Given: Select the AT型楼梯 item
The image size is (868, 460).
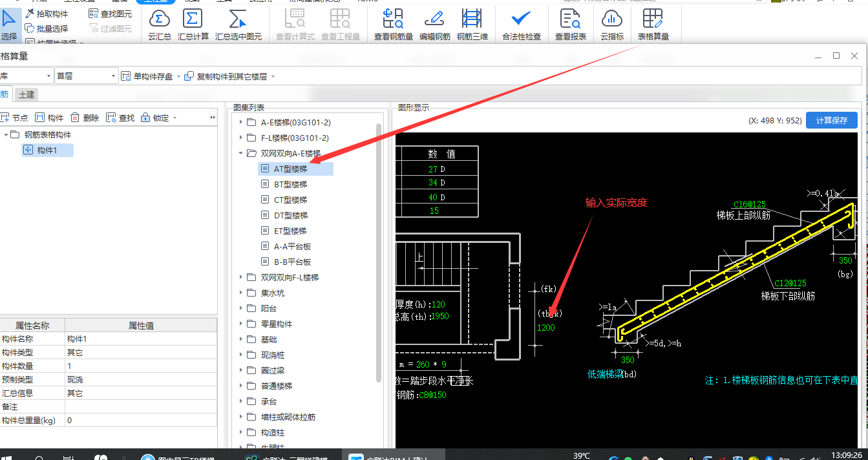Looking at the screenshot, I should [x=296, y=169].
